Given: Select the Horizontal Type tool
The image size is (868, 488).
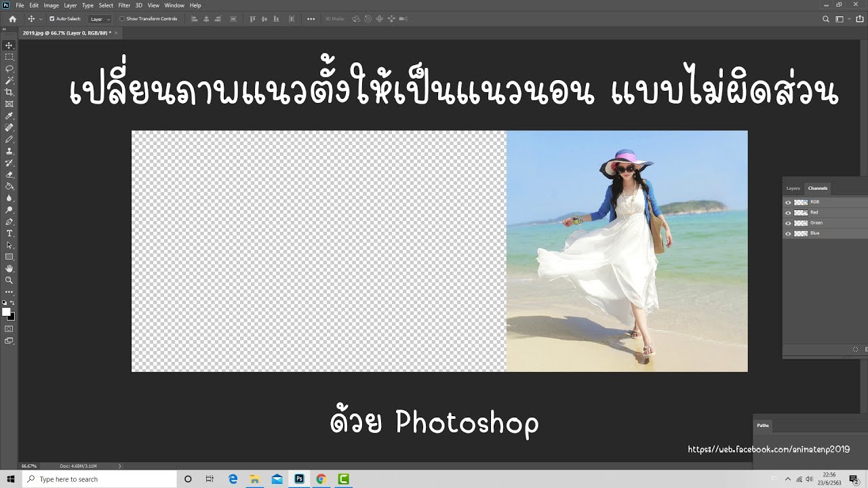Looking at the screenshot, I should point(9,233).
